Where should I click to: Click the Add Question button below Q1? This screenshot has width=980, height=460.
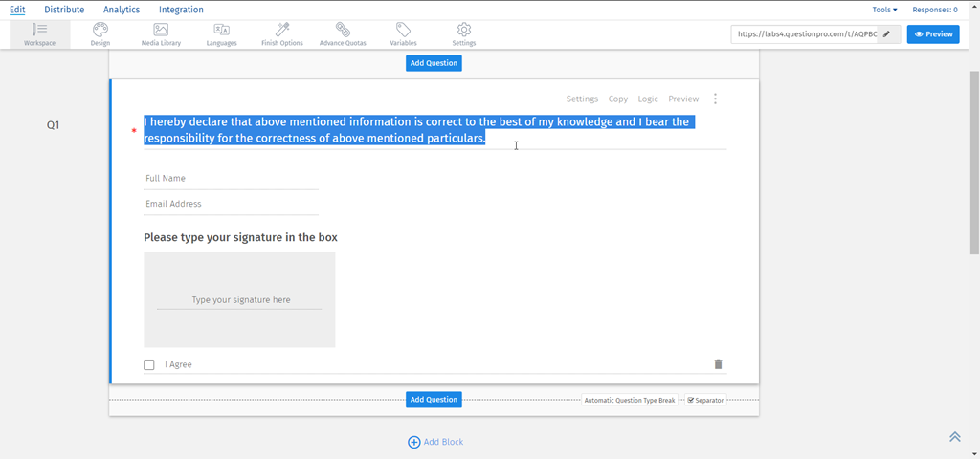(x=434, y=400)
